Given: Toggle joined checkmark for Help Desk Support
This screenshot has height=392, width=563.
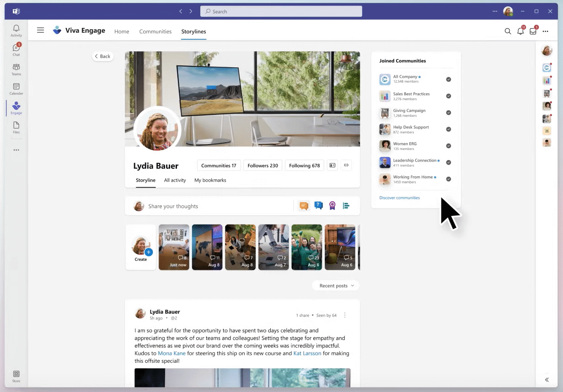Looking at the screenshot, I should [x=449, y=129].
